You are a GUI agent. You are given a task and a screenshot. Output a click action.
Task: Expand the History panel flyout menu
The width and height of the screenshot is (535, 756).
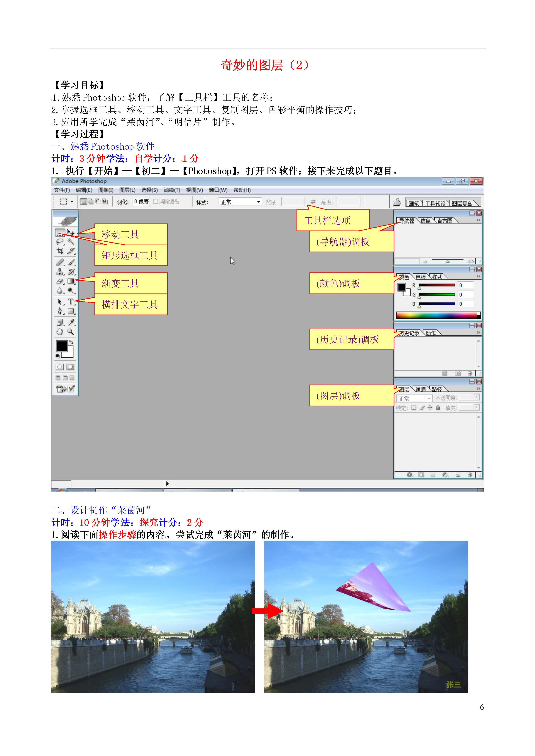pos(478,332)
